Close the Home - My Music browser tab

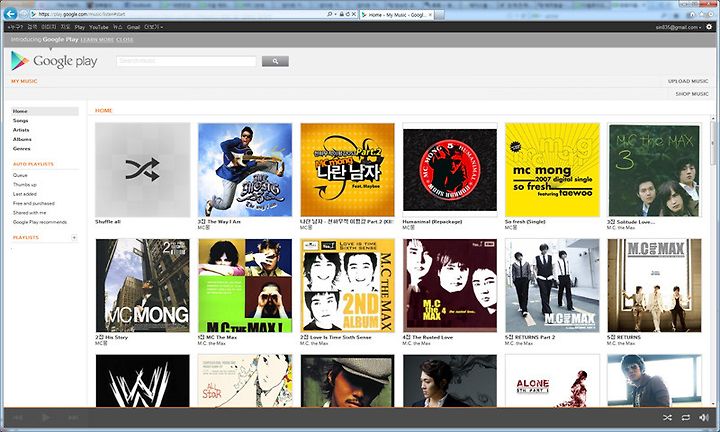(430, 15)
